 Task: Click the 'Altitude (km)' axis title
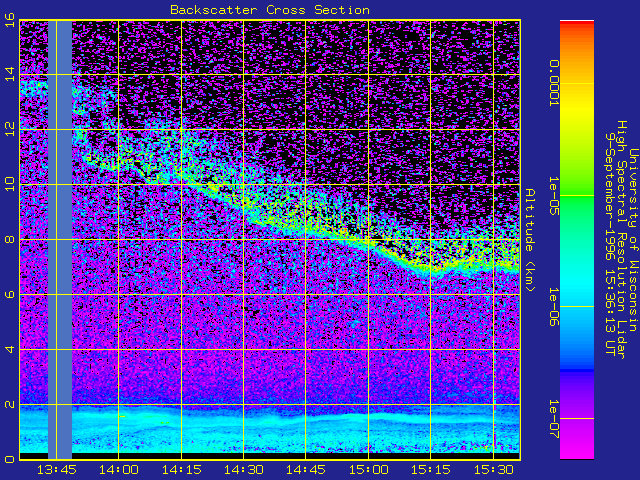pos(530,240)
